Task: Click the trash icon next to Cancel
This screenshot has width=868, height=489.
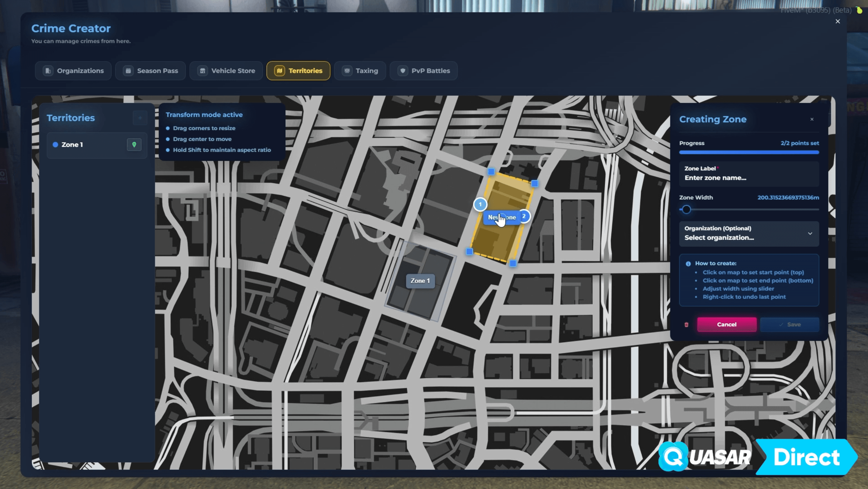Action: tap(686, 324)
